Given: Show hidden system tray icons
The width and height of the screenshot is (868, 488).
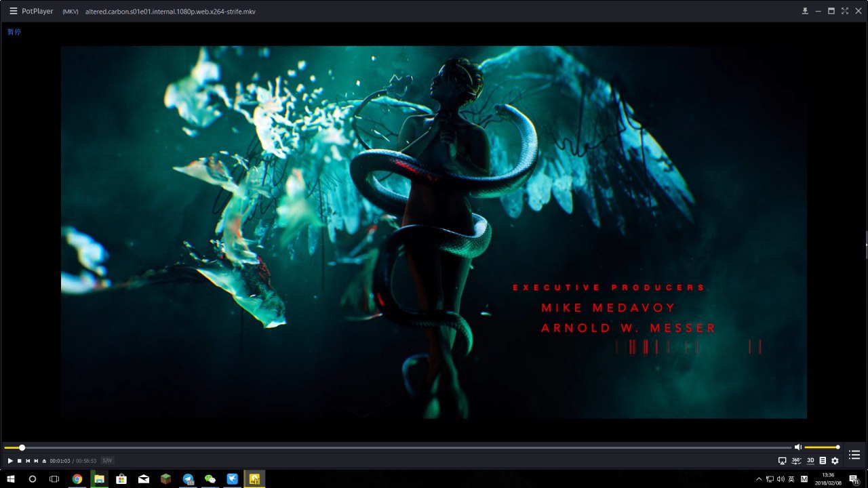Looking at the screenshot, I should pyautogui.click(x=759, y=479).
